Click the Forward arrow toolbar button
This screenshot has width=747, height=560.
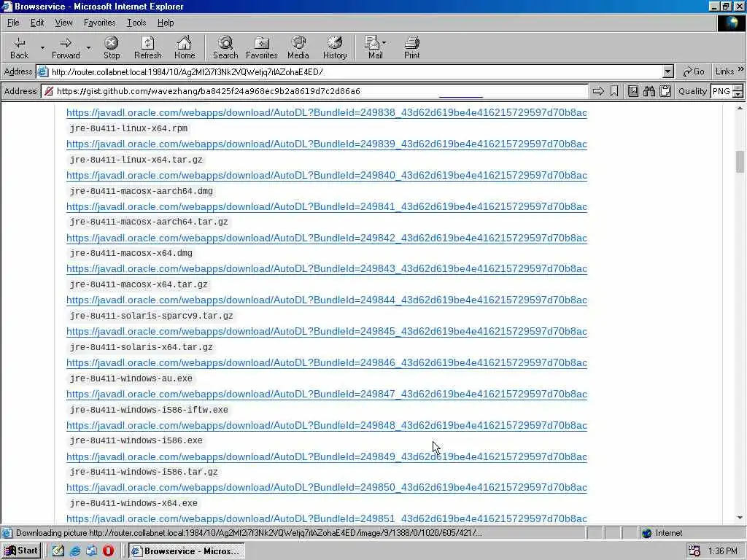pos(66,47)
